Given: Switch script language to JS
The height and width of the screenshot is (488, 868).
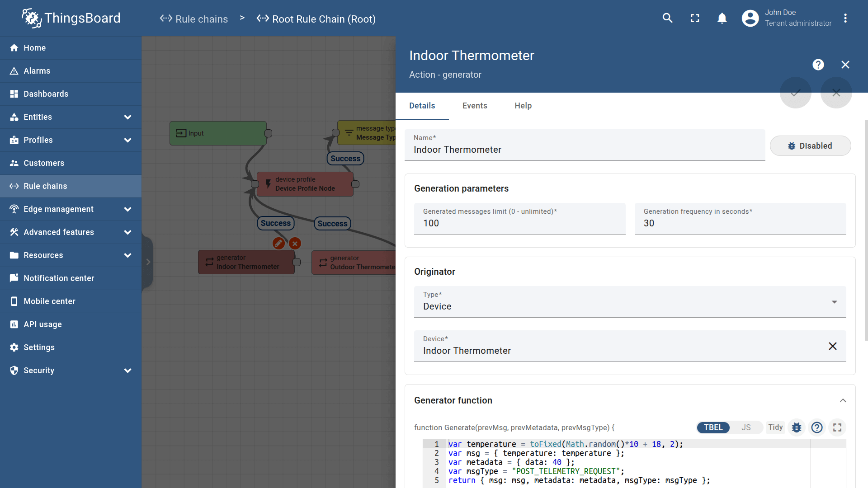Looking at the screenshot, I should [x=746, y=427].
